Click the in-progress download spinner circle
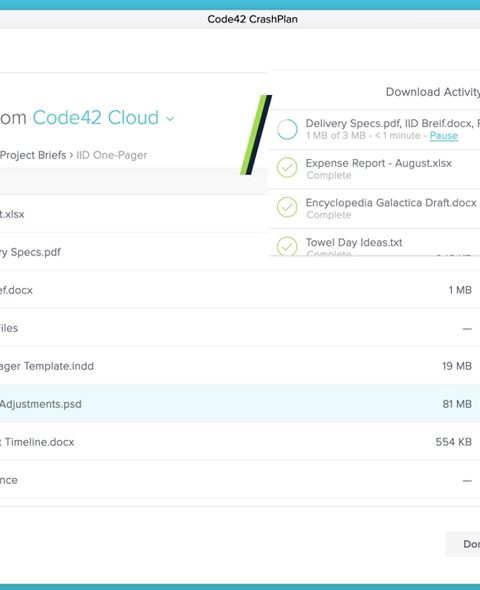 287,129
